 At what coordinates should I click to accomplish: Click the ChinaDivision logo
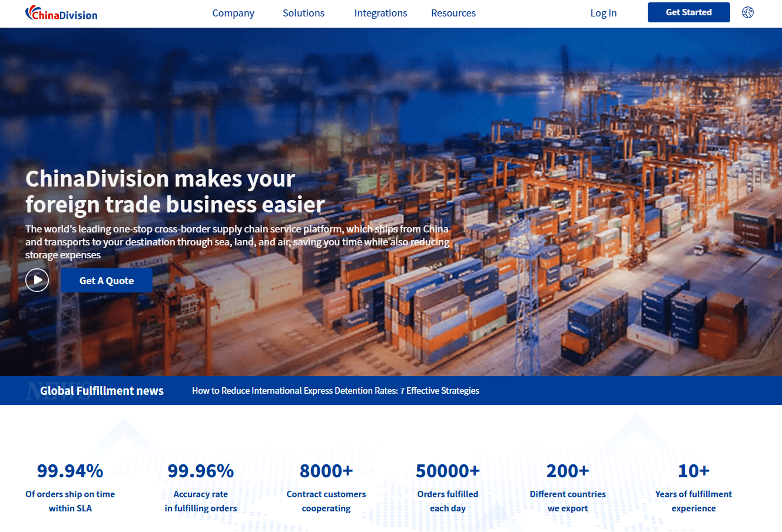61,13
